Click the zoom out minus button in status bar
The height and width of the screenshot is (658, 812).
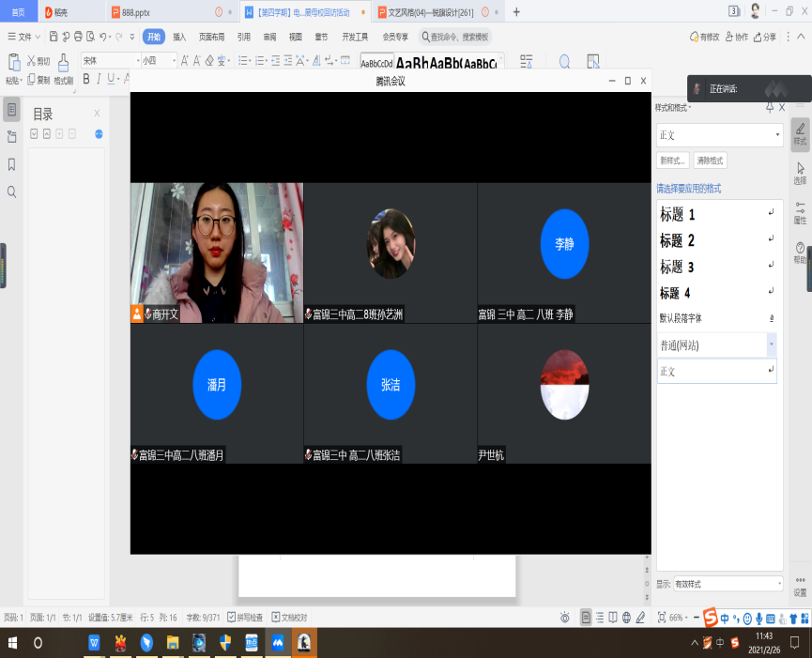coord(697,617)
